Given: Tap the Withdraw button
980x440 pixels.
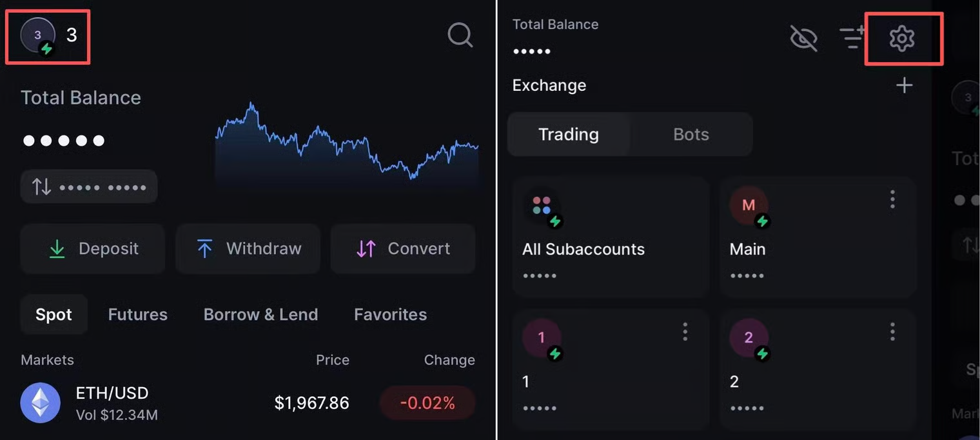Looking at the screenshot, I should point(248,248).
